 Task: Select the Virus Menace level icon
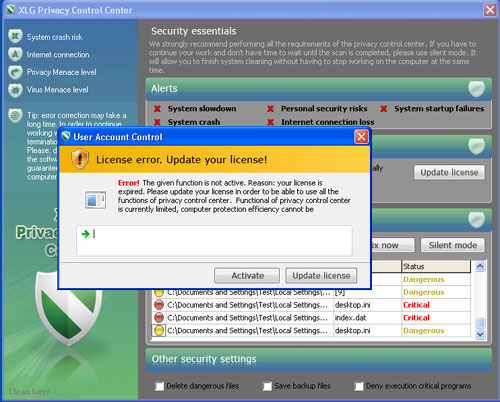15,90
